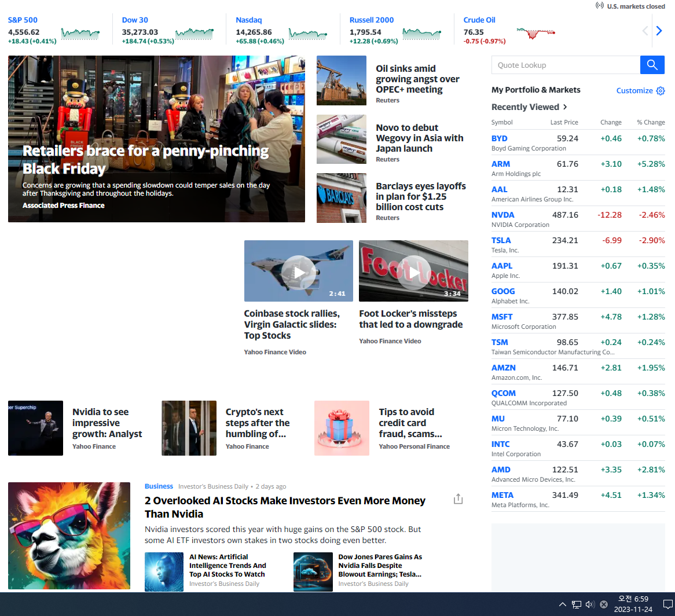Open the Nasdaq index link

pos(249,20)
